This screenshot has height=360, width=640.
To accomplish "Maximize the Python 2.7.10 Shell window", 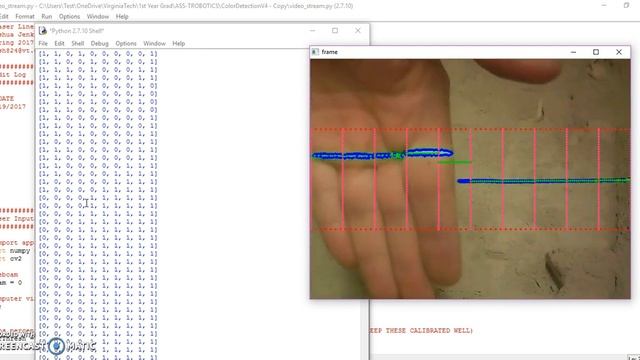I will [335, 31].
